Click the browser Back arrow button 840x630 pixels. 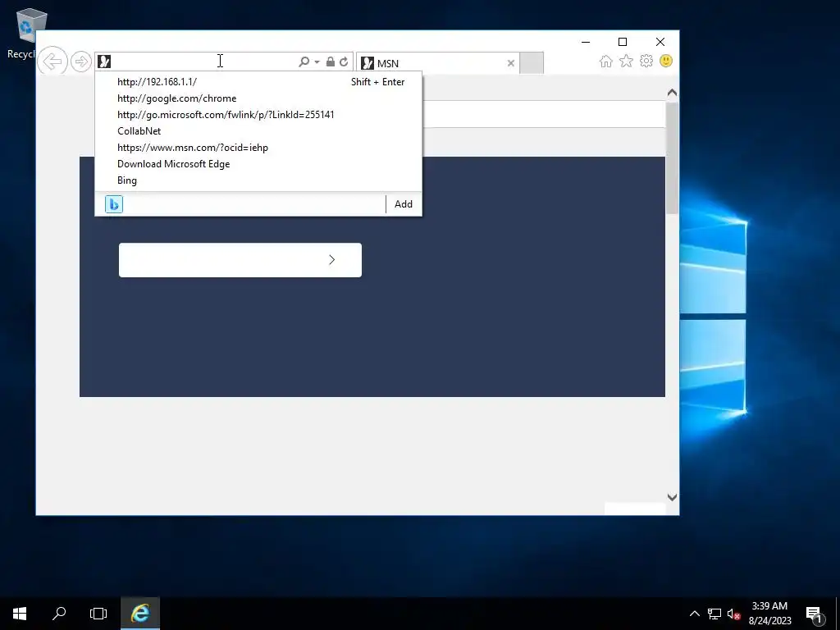click(x=52, y=62)
